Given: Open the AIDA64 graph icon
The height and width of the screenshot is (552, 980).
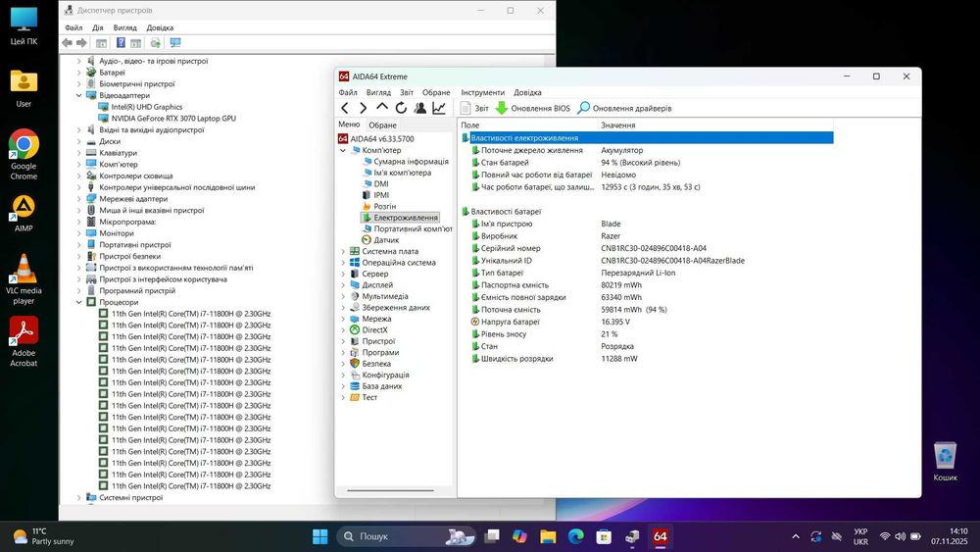Looking at the screenshot, I should pos(439,108).
